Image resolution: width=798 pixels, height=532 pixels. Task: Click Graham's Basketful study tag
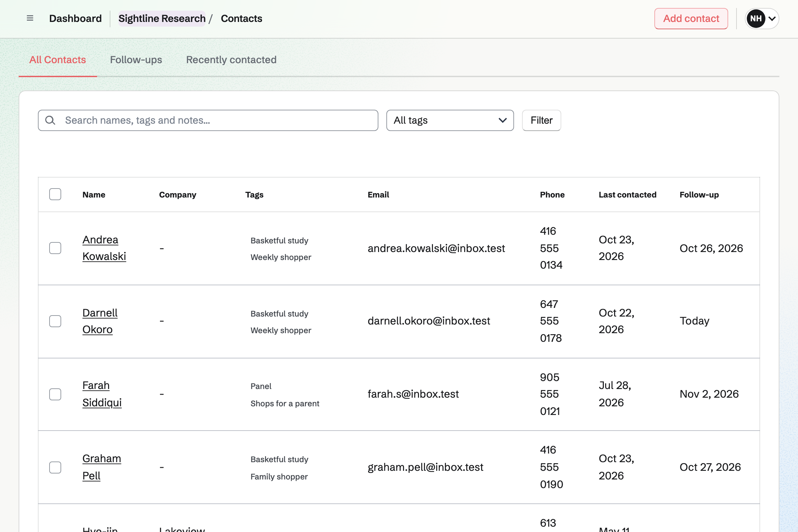click(x=279, y=459)
